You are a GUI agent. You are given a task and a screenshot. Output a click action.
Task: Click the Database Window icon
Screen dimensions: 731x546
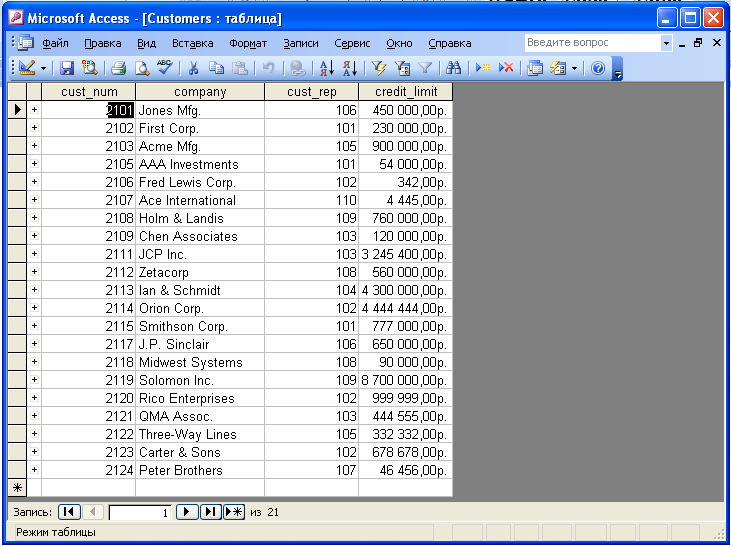(535, 68)
